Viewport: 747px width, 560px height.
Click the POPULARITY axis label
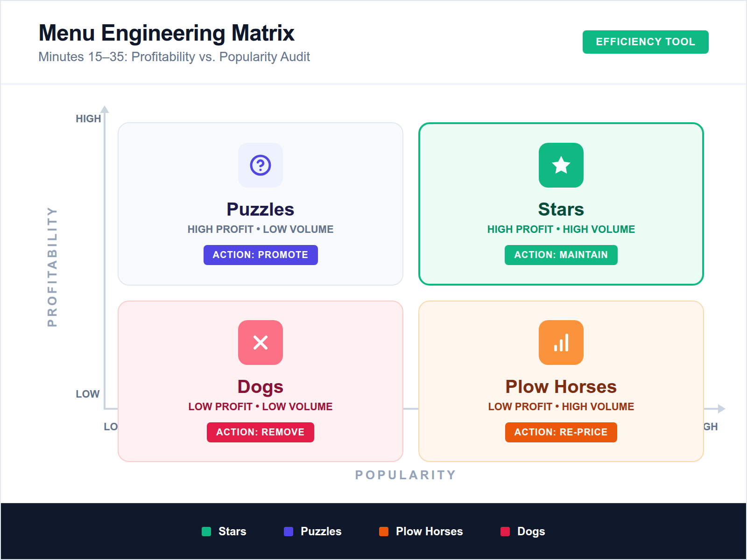tap(404, 475)
